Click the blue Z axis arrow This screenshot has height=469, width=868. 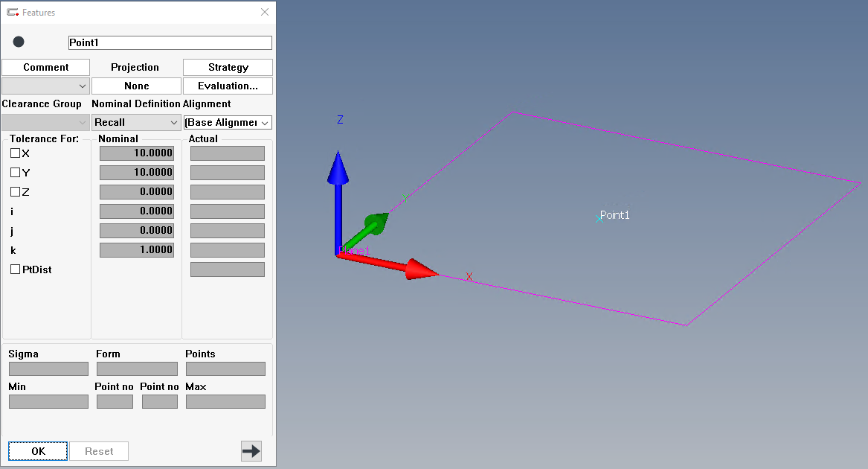(x=338, y=202)
